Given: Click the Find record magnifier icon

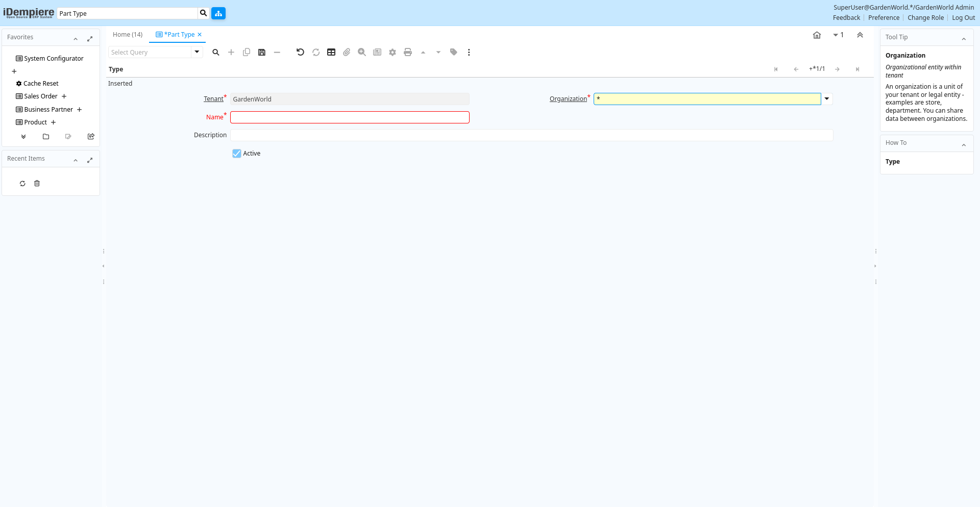Looking at the screenshot, I should (x=216, y=53).
